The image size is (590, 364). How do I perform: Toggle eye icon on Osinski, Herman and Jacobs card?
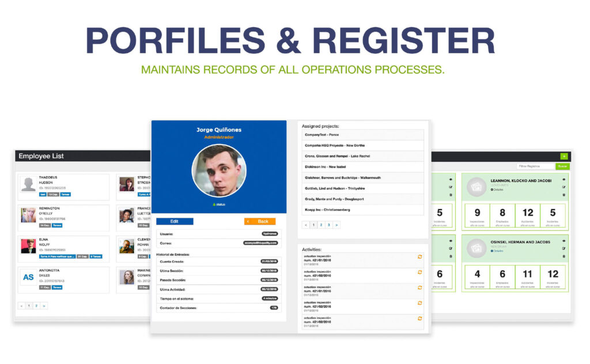pyautogui.click(x=563, y=241)
